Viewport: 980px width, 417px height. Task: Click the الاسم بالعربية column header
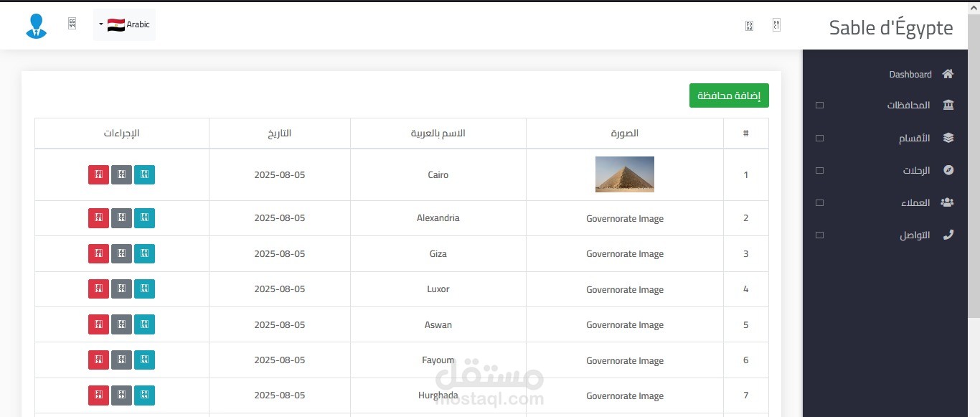(x=438, y=133)
